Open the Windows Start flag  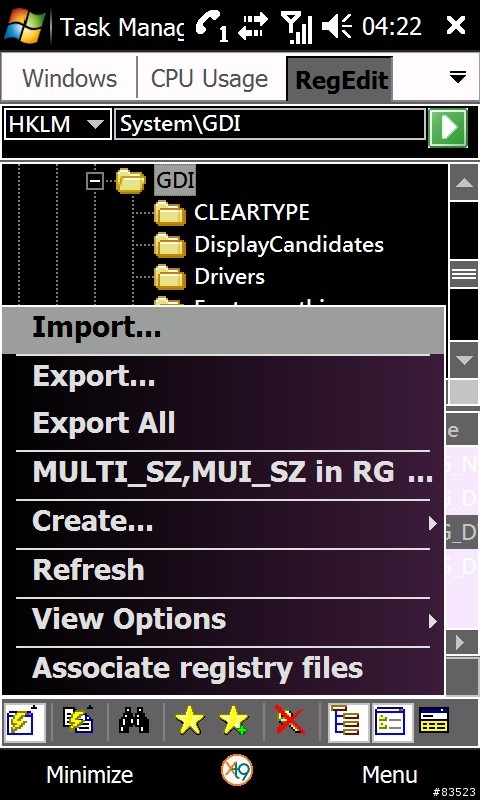click(25, 24)
